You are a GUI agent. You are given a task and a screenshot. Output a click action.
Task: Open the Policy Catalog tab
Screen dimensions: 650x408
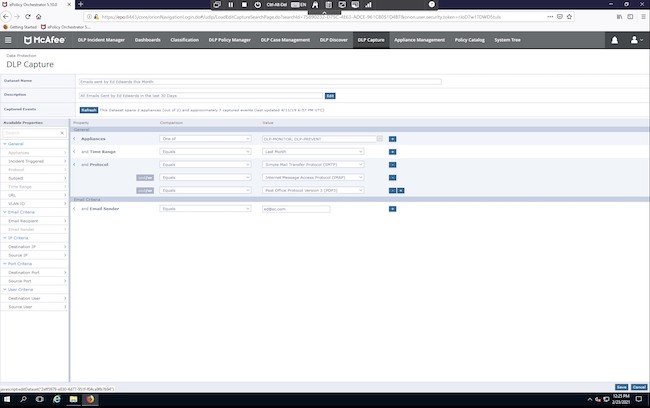[470, 40]
